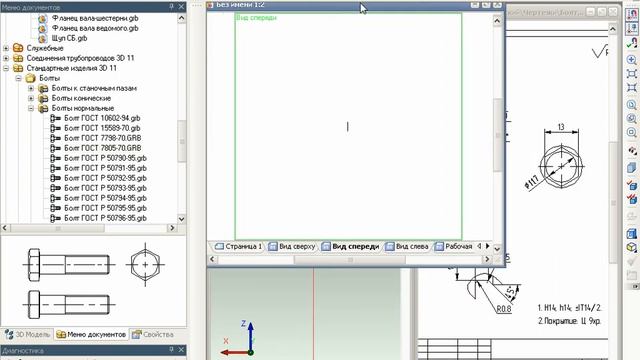The height and width of the screenshot is (360, 640).
Task: Select the upper zoom window frame icon
Action: pyautogui.click(x=631, y=73)
